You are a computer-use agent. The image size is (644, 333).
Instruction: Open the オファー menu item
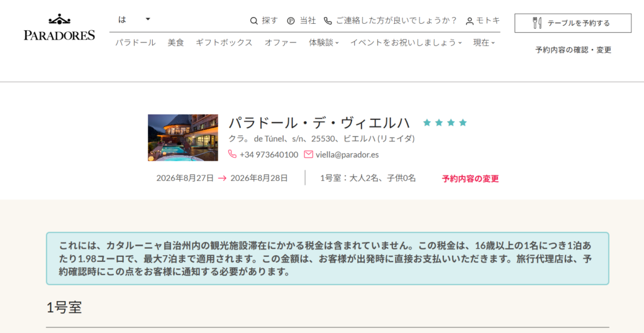point(280,43)
